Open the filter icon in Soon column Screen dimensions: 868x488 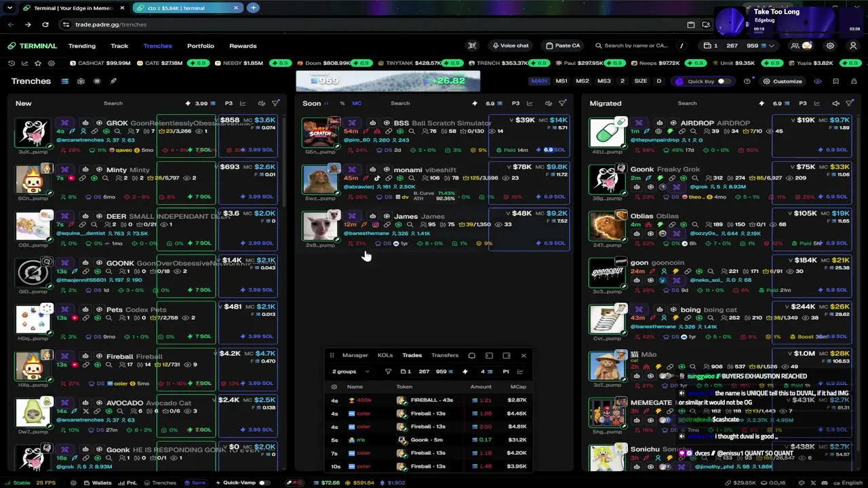562,104
